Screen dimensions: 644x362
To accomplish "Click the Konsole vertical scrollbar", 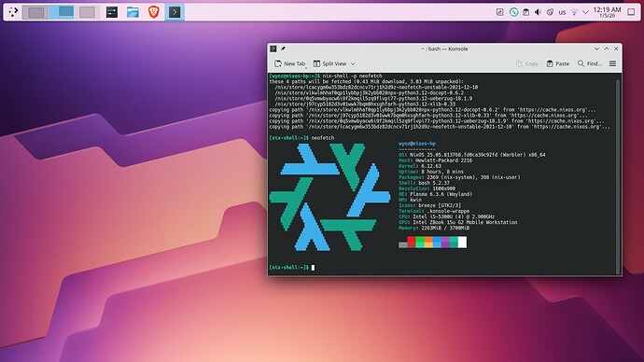I will click(x=618, y=176).
